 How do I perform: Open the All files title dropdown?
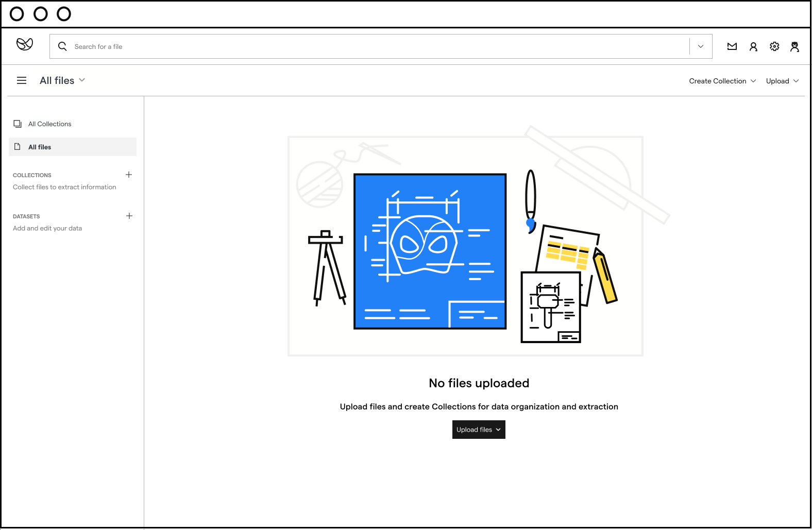pyautogui.click(x=62, y=80)
